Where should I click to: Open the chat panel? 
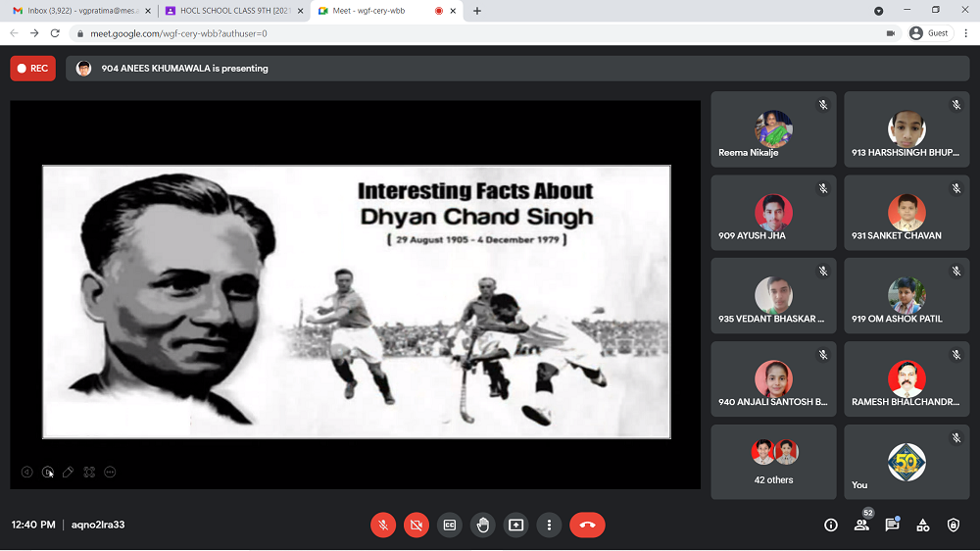click(892, 526)
